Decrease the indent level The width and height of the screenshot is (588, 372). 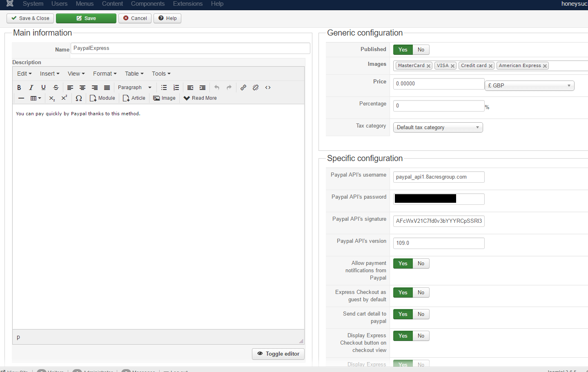(190, 87)
